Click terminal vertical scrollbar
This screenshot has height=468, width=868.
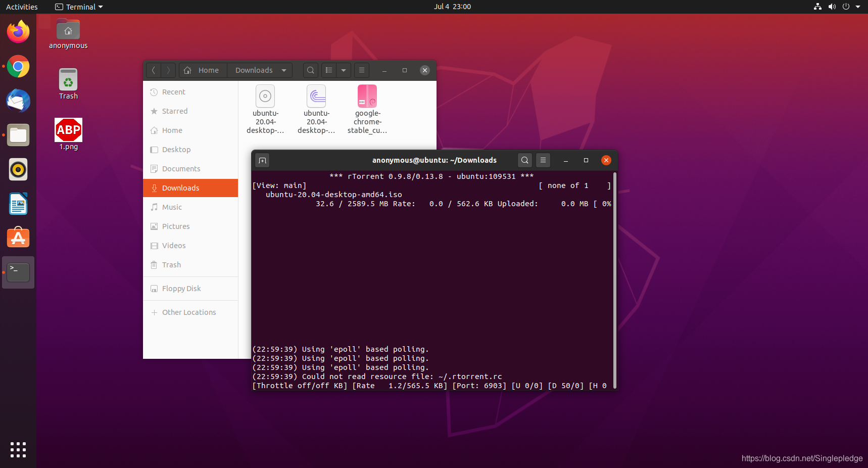click(615, 280)
